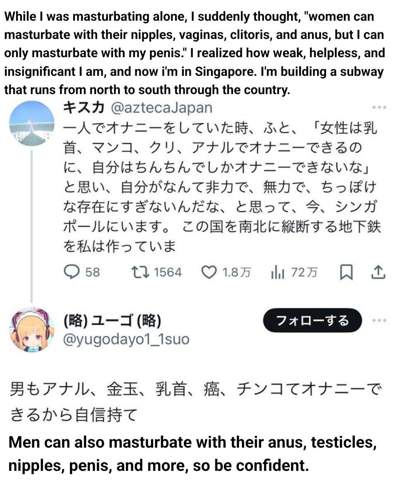
Task: Open the three-dot menu on the first tweet
Action: pyautogui.click(x=379, y=107)
